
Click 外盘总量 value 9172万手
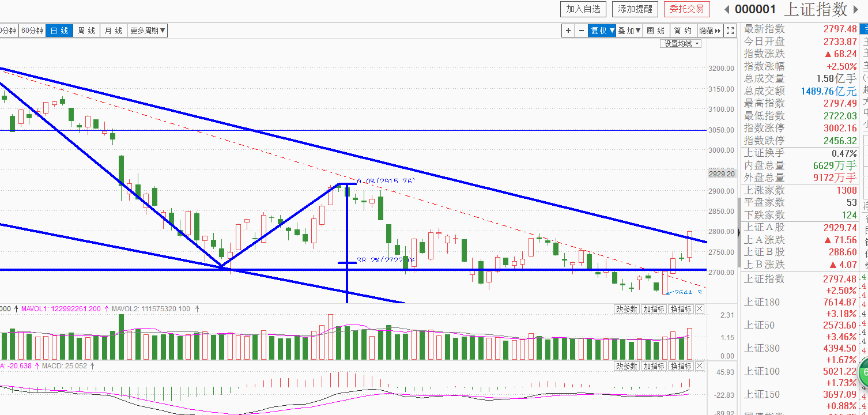(x=835, y=178)
